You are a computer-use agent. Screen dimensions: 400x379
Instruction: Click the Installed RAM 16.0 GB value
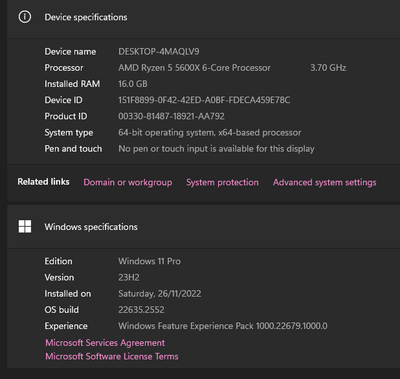click(x=133, y=84)
